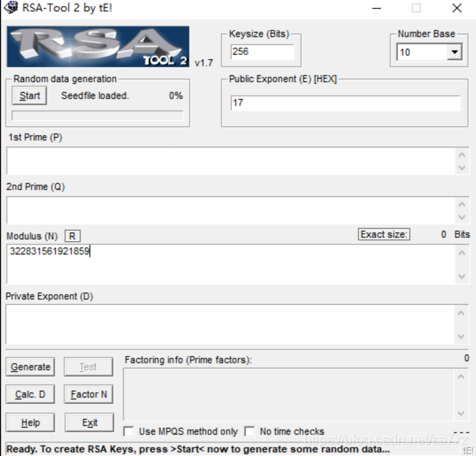476x456 pixels.
Task: Toggle the No time checks checkbox
Action: coord(250,431)
